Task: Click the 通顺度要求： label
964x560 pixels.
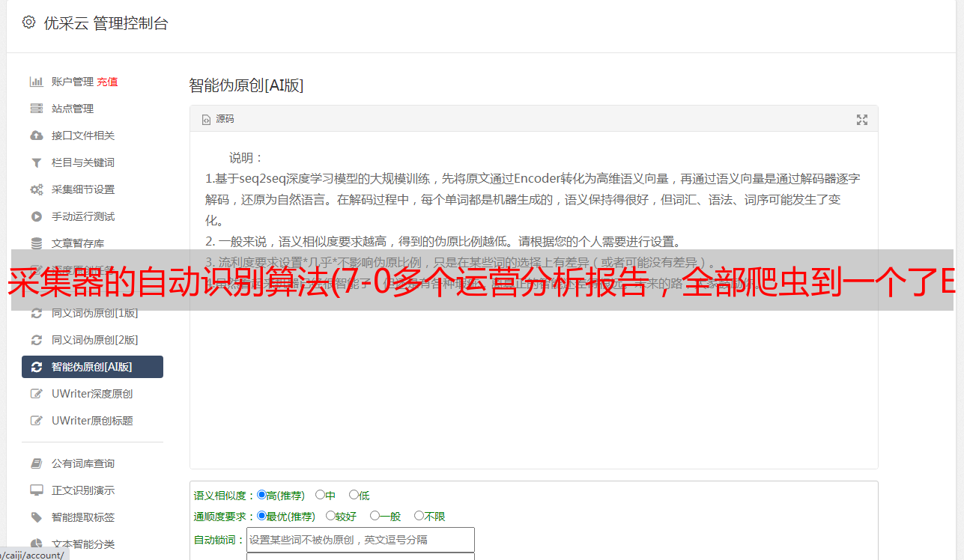Action: point(225,517)
